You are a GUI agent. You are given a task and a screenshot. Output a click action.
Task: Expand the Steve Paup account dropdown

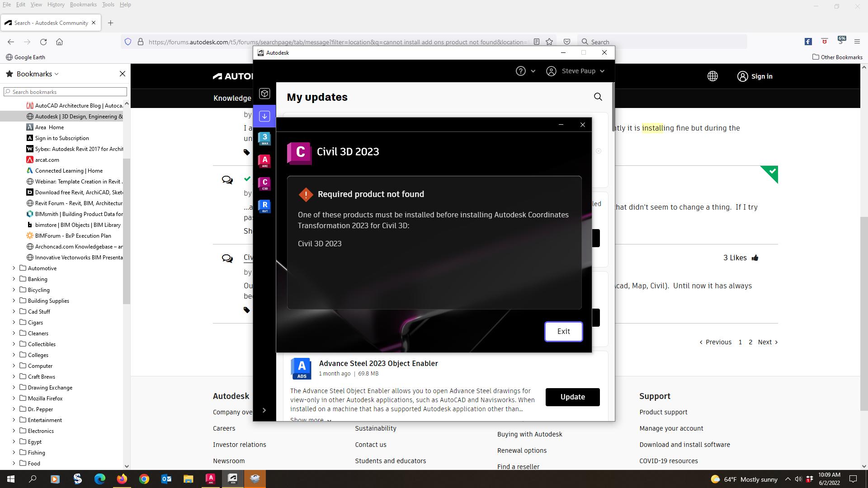pyautogui.click(x=575, y=71)
